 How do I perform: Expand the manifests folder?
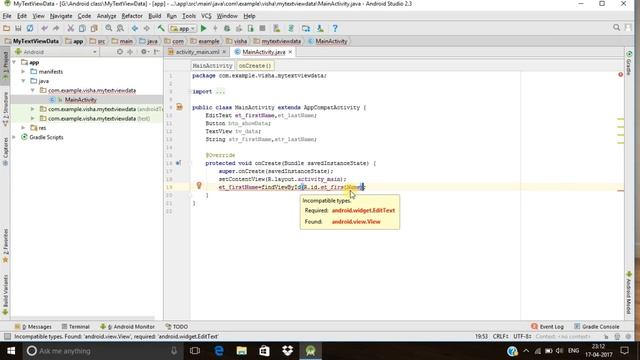(x=23, y=71)
